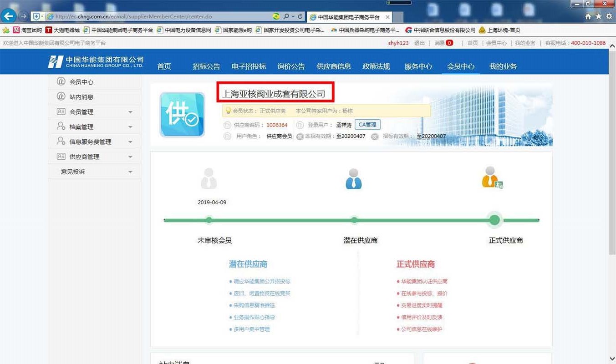Click the red message count badge
616x364 pixels.
coord(449,43)
